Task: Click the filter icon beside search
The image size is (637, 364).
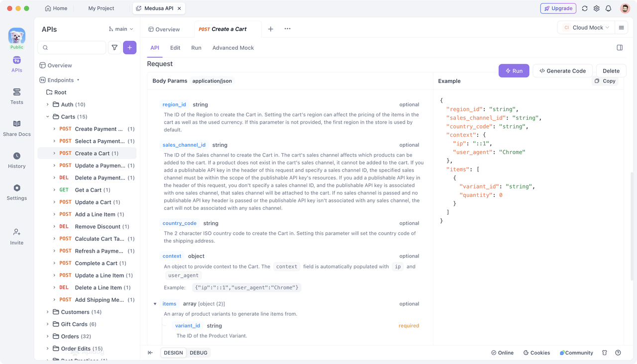Action: pos(114,48)
